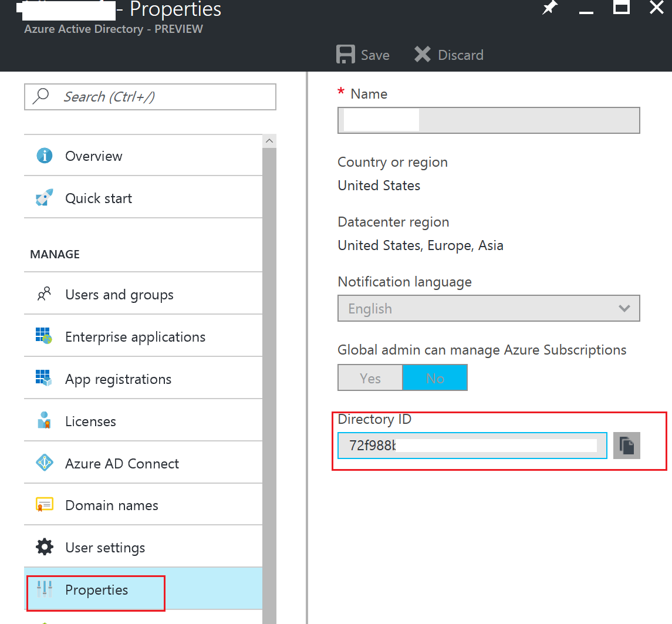672x624 pixels.
Task: Click the User settings gear icon
Action: coord(44,547)
